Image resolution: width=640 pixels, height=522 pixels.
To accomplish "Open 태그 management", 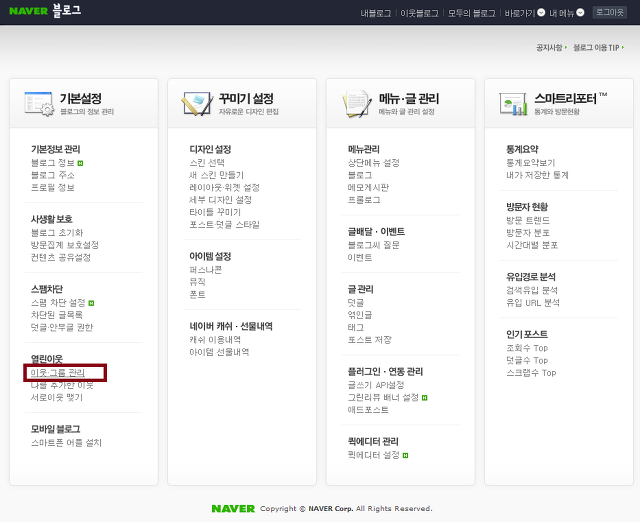I will click(x=356, y=327).
